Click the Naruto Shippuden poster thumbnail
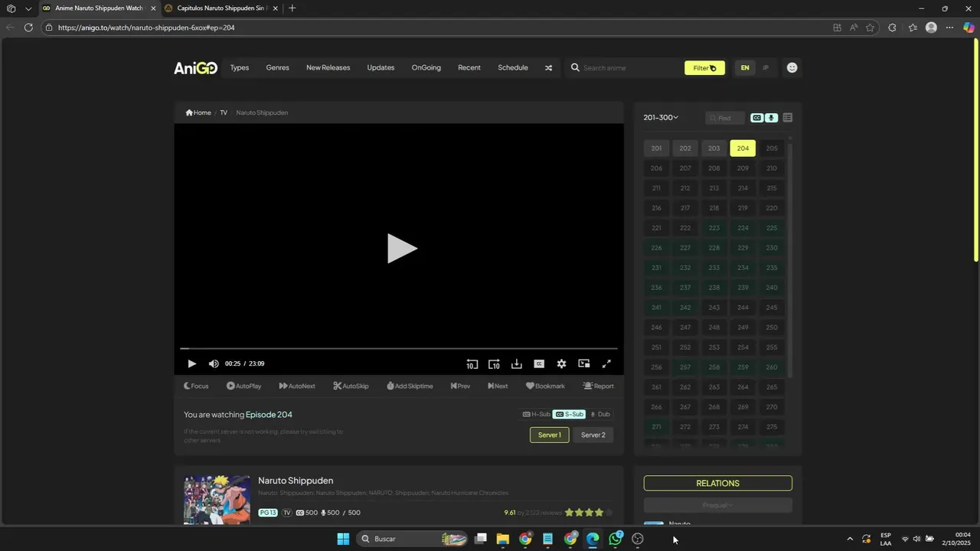 tap(217, 500)
